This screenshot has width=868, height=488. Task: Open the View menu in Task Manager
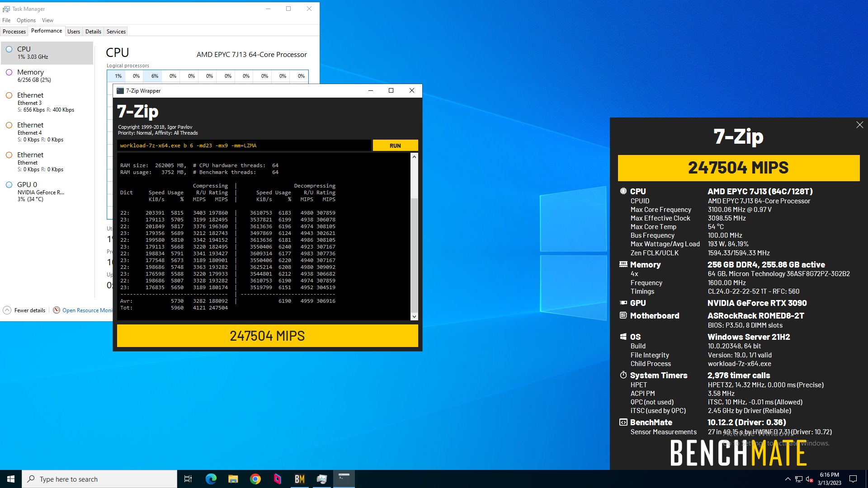coord(47,20)
